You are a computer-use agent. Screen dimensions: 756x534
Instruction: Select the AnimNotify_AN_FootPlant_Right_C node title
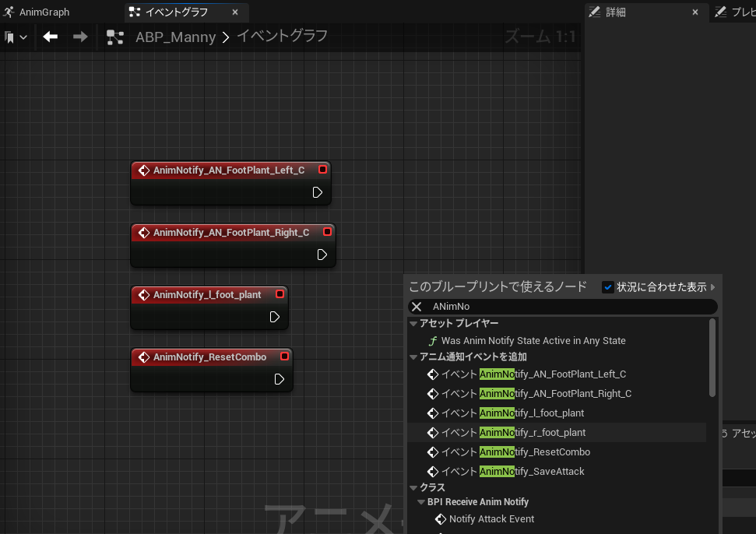pos(231,232)
